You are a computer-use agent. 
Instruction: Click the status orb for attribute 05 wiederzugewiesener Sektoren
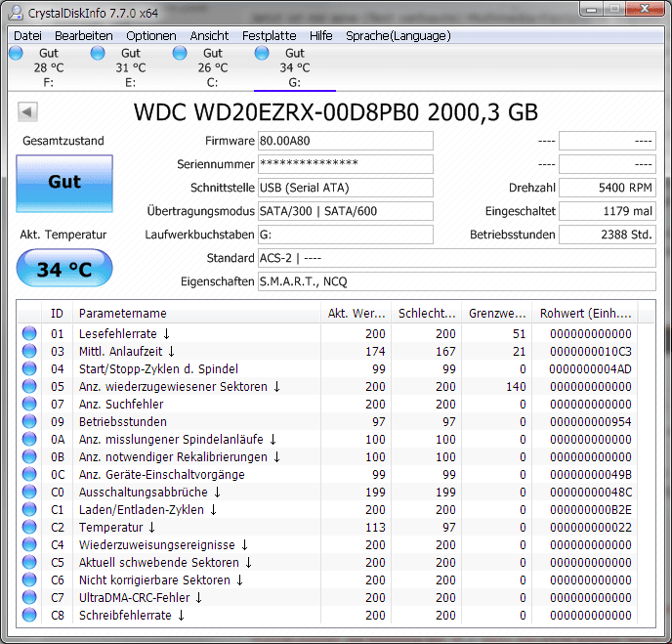(29, 386)
